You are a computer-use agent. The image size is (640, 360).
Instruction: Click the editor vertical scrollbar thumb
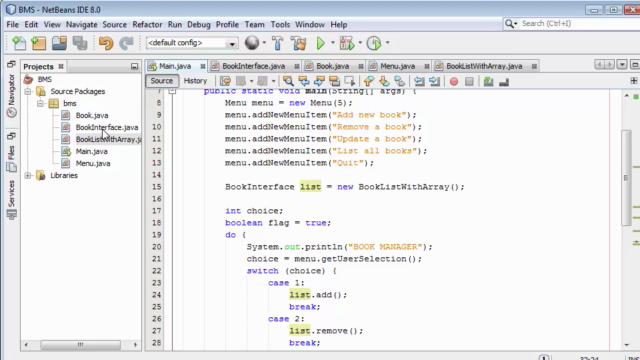point(626,178)
